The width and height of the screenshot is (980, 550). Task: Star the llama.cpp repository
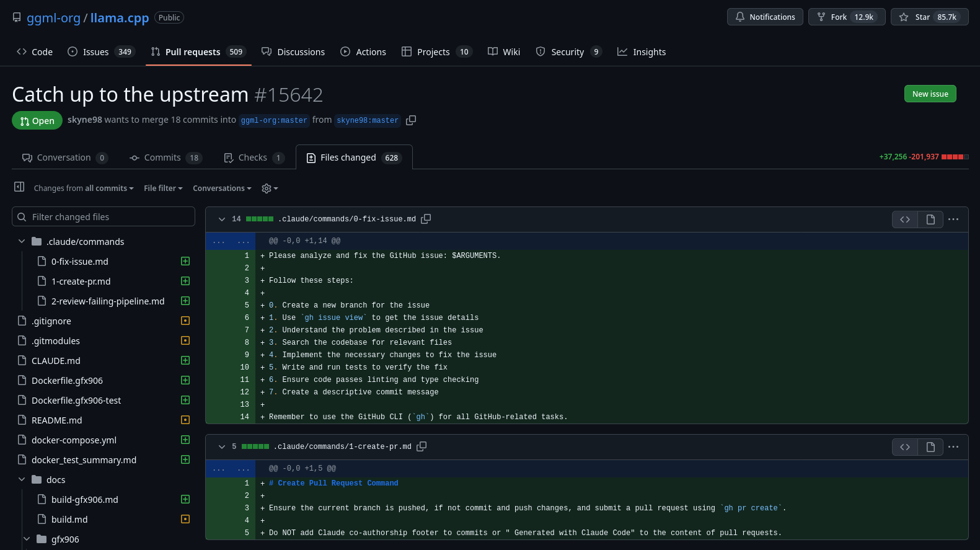[x=930, y=17]
